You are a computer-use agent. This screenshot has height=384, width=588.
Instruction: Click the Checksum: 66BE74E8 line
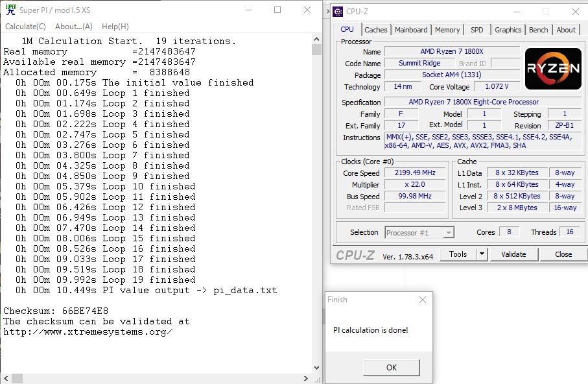pos(56,311)
